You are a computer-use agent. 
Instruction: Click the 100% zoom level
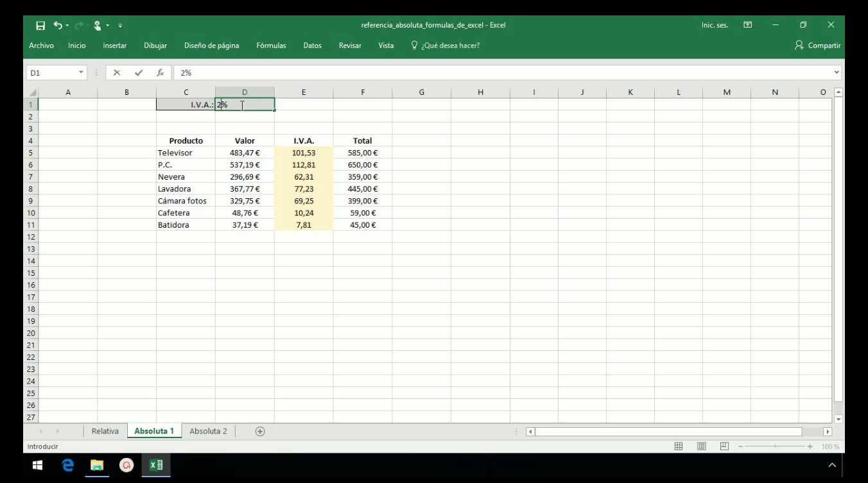pos(830,446)
